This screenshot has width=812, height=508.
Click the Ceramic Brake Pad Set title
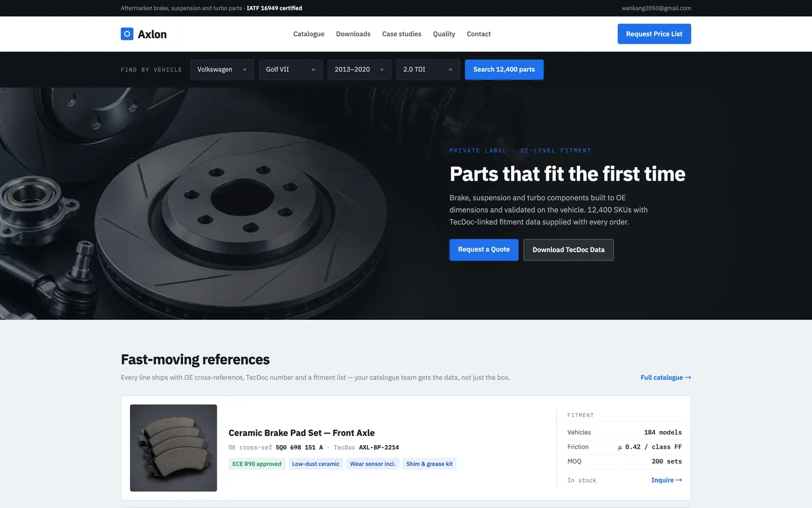click(x=301, y=433)
